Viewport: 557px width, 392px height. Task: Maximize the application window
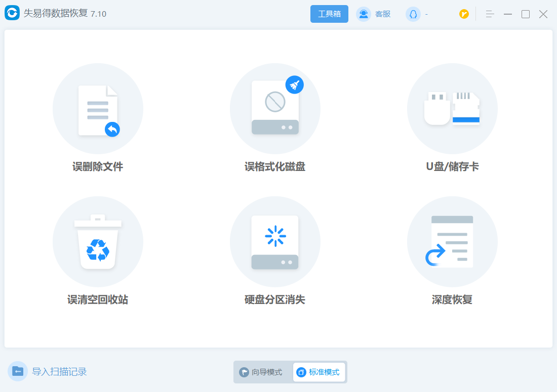pyautogui.click(x=526, y=14)
